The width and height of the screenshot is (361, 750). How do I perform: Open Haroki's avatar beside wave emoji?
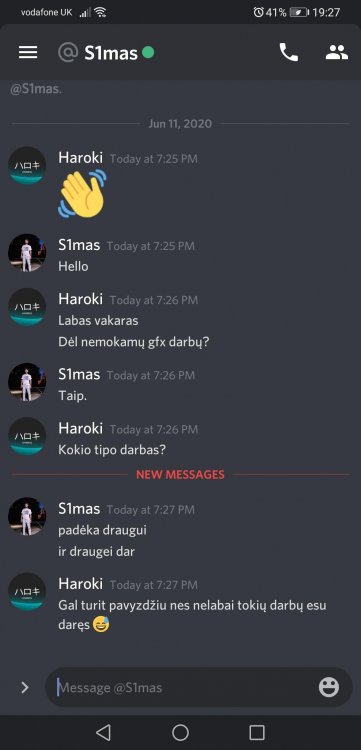coord(27,165)
